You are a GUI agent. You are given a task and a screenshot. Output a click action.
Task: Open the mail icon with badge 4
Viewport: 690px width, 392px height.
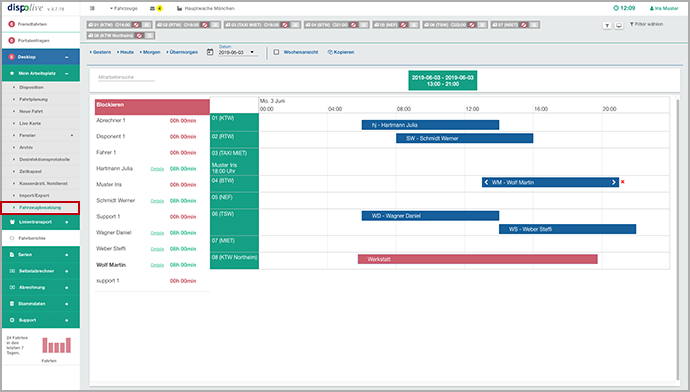(x=156, y=8)
